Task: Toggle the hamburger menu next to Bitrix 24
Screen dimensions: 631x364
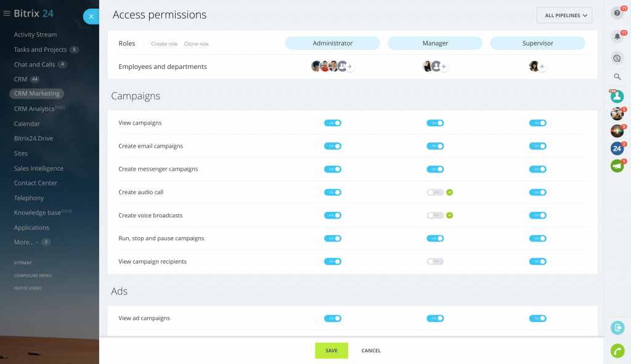Action: pyautogui.click(x=7, y=14)
